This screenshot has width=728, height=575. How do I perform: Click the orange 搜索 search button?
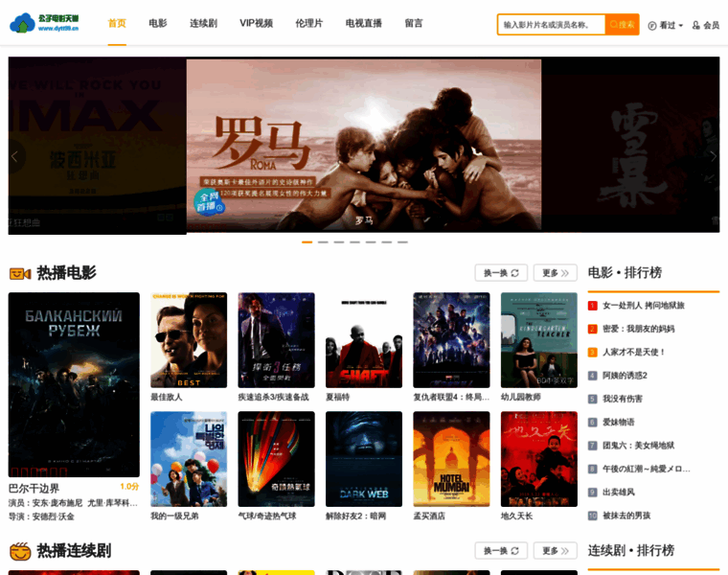[x=622, y=25]
